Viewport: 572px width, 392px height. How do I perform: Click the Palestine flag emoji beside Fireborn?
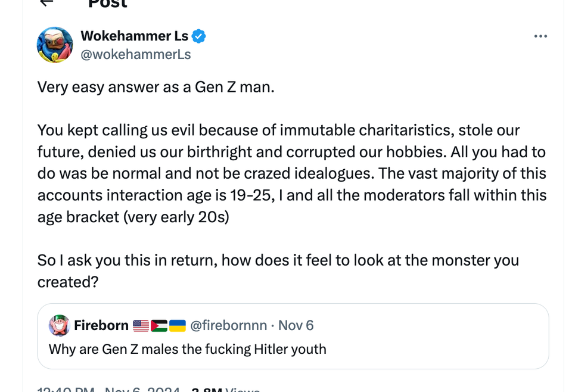(159, 325)
